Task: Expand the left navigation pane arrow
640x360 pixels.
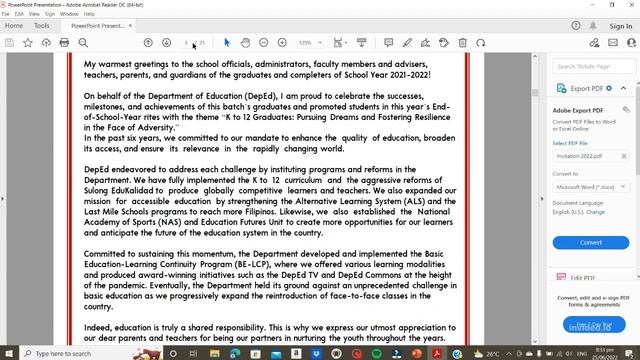Action: pos(2,199)
